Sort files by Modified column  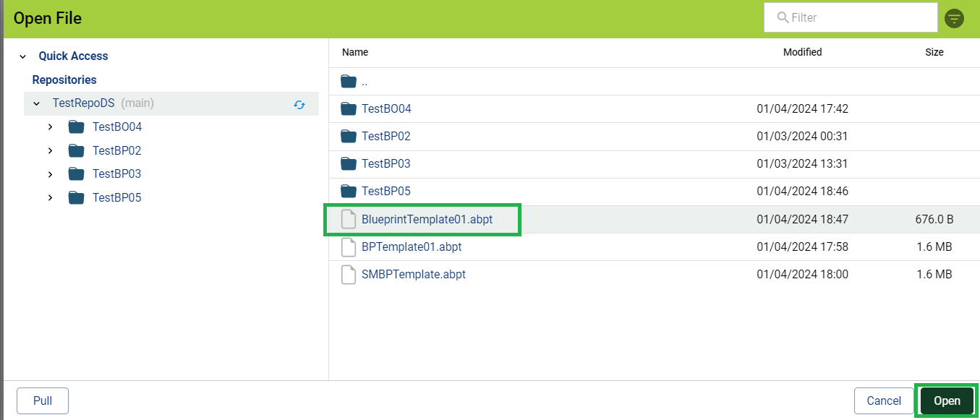[802, 52]
